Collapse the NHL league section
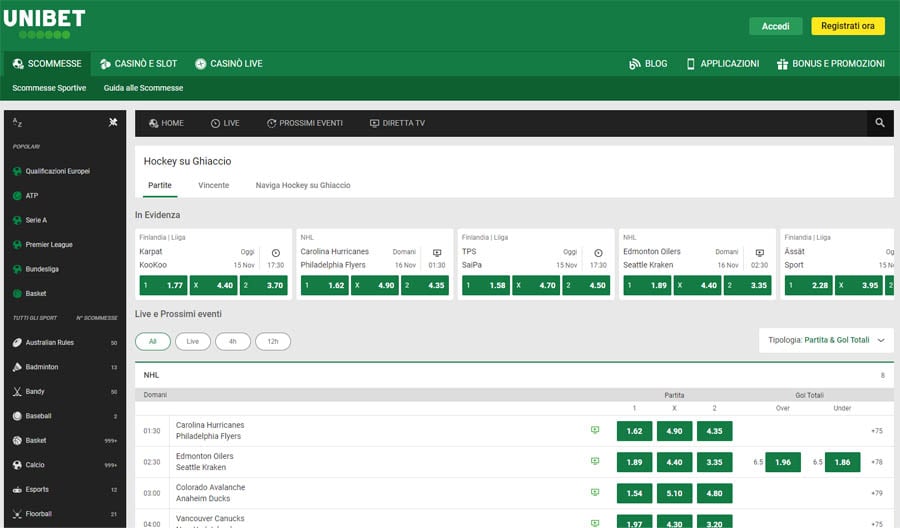 click(514, 375)
